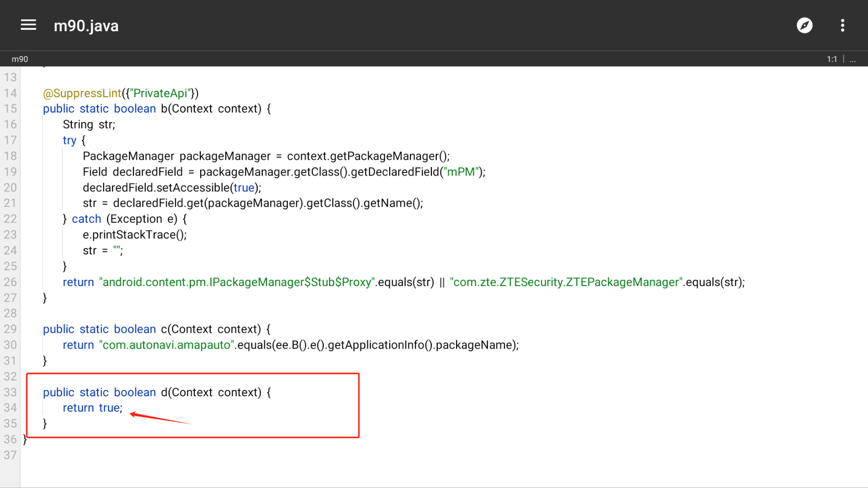This screenshot has height=488, width=868.
Task: Place cursor on empty line 37
Action: [198, 455]
